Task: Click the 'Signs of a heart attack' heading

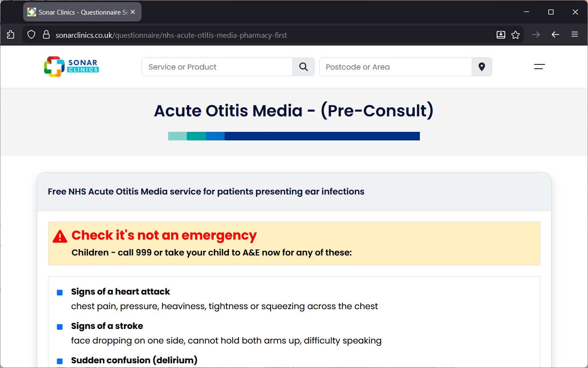Action: (x=121, y=292)
